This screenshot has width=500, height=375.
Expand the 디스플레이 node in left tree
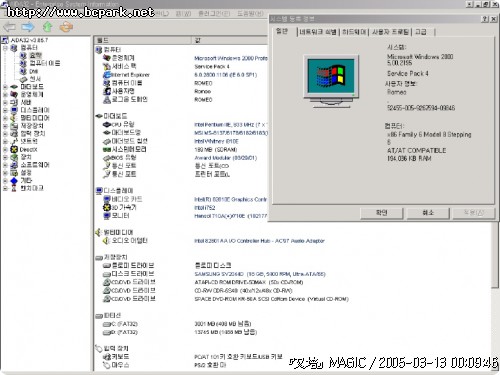[x=5, y=110]
